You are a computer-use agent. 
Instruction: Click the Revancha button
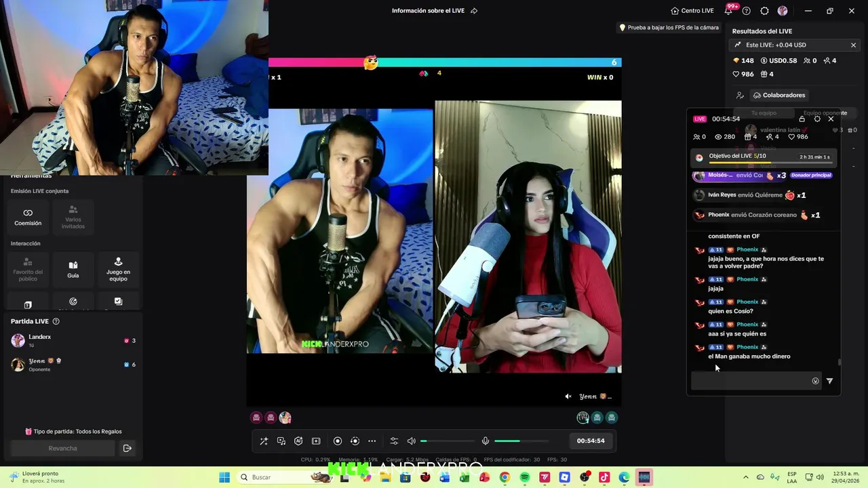pos(63,448)
